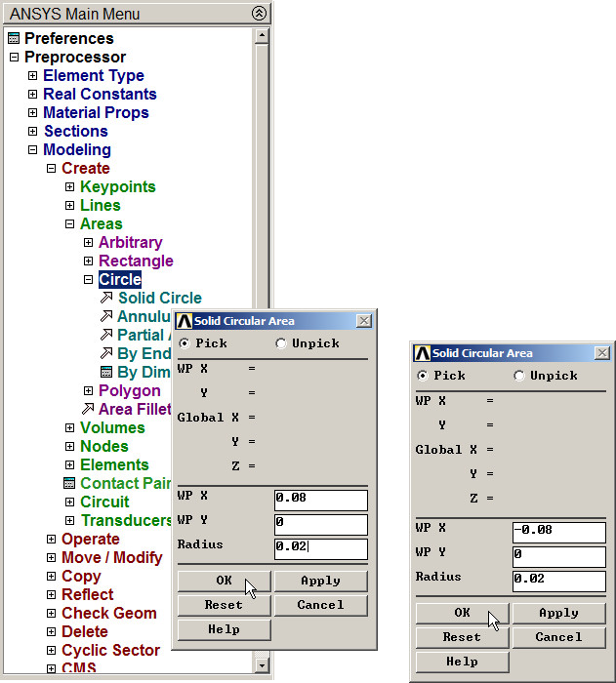Screen dimensions: 616x683
Task: Click the main menu scrollbar down arrow
Action: click(x=261, y=665)
